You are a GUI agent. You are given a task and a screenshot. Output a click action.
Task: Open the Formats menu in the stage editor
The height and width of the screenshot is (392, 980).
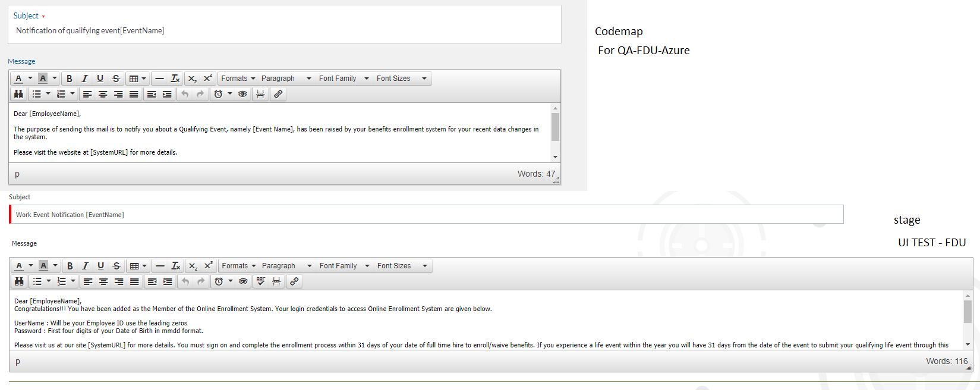238,266
